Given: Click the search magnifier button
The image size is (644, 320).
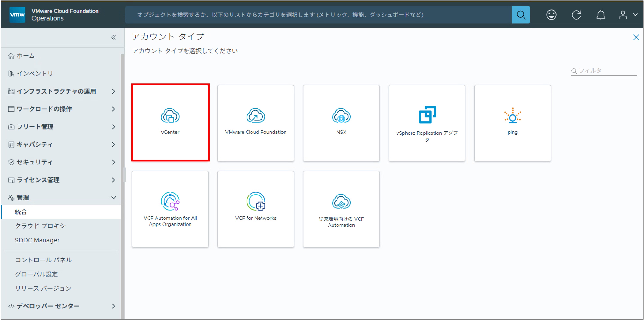Looking at the screenshot, I should [x=521, y=15].
